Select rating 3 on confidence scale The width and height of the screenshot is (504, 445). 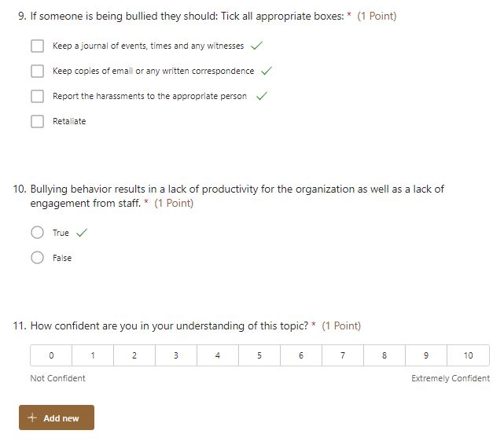pos(176,355)
